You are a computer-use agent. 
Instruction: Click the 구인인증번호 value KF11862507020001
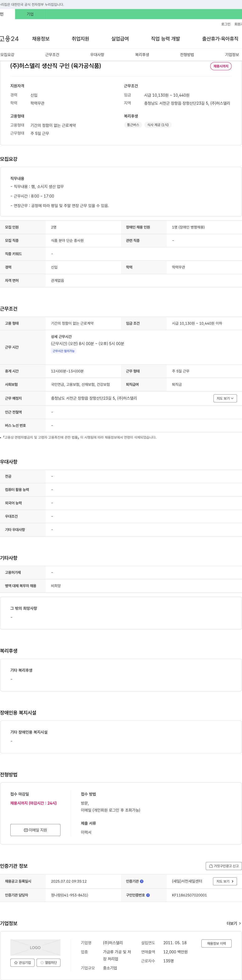(189, 895)
